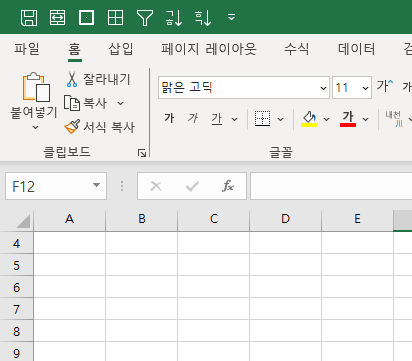412x361 pixels.
Task: Click the merge and center quick access icon
Action: pyautogui.click(x=58, y=17)
